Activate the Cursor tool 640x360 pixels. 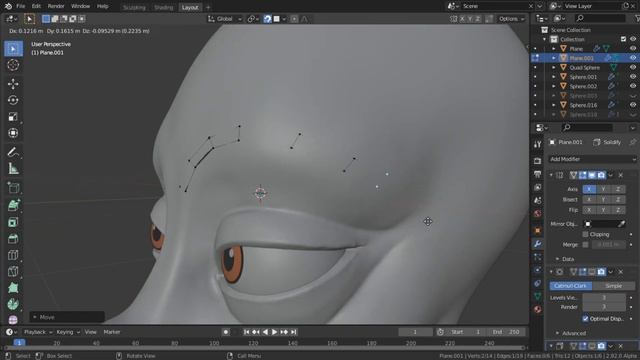pos(13,65)
